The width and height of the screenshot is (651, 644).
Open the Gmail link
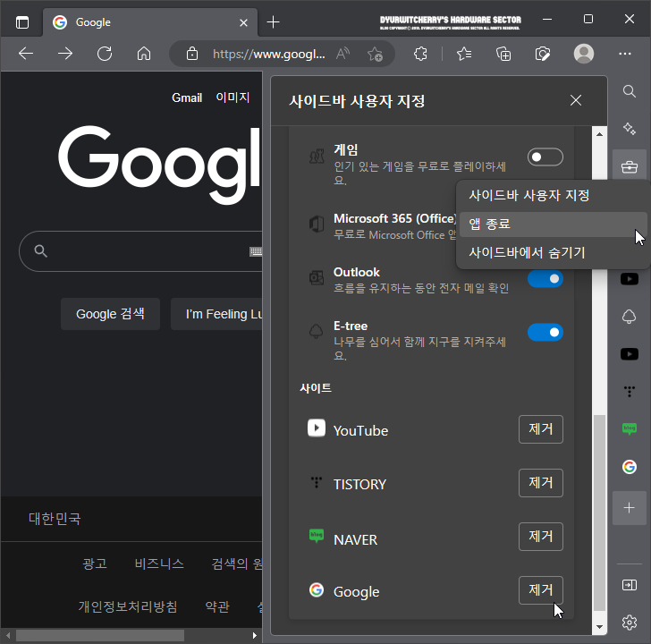(x=187, y=98)
